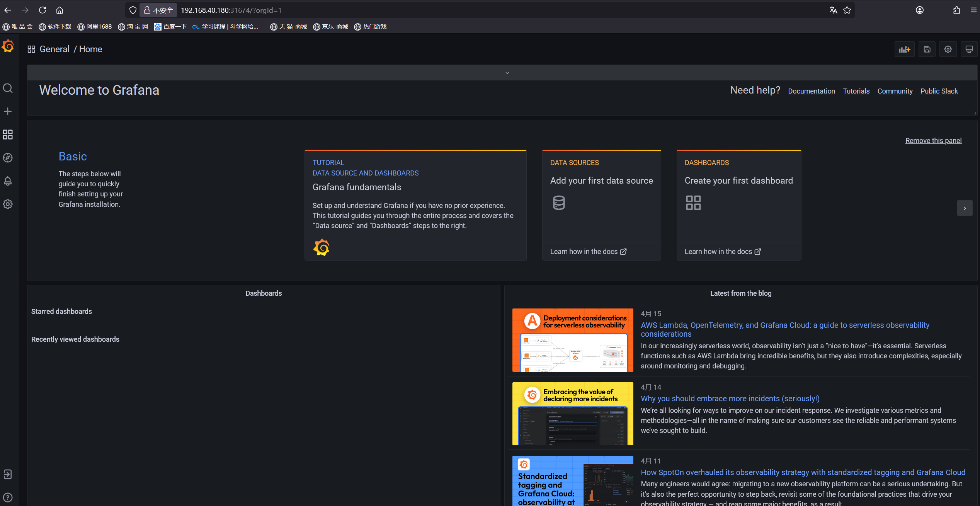Image resolution: width=980 pixels, height=506 pixels.
Task: Click the General folder breadcrumb
Action: click(54, 49)
